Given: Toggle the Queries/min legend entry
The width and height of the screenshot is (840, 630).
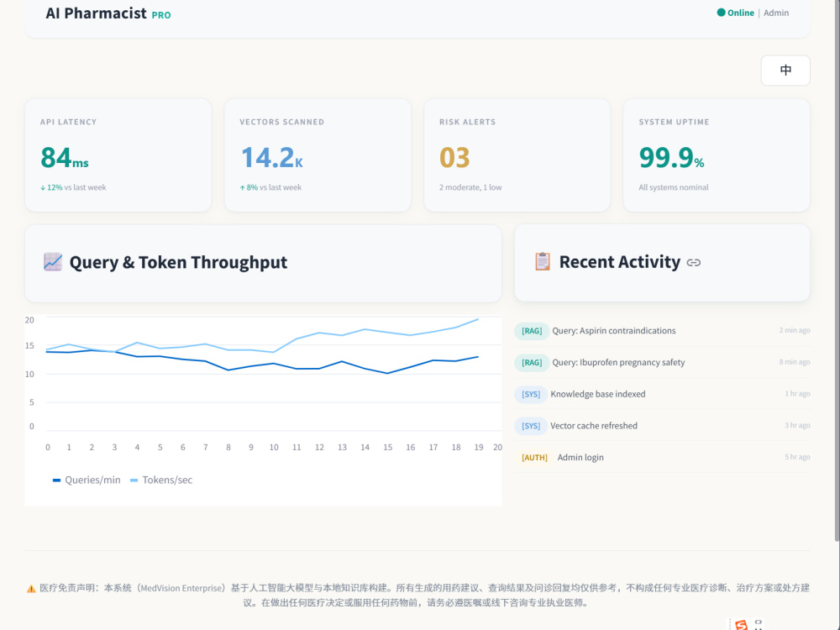Looking at the screenshot, I should point(87,480).
